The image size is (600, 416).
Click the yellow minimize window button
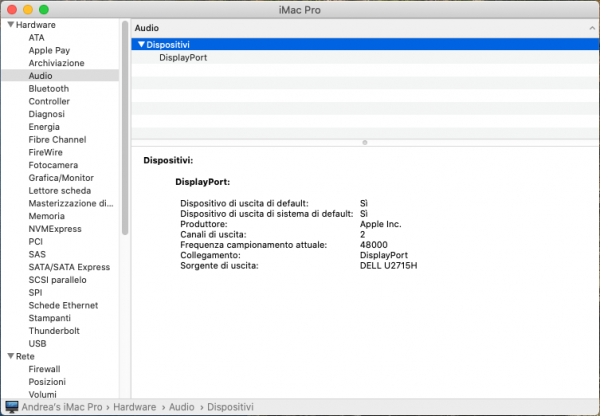pos(28,10)
